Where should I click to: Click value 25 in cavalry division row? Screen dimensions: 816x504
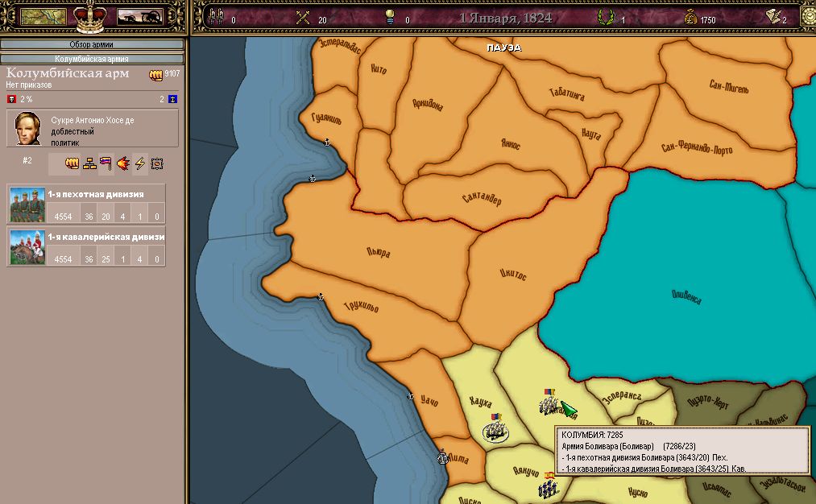tap(106, 259)
